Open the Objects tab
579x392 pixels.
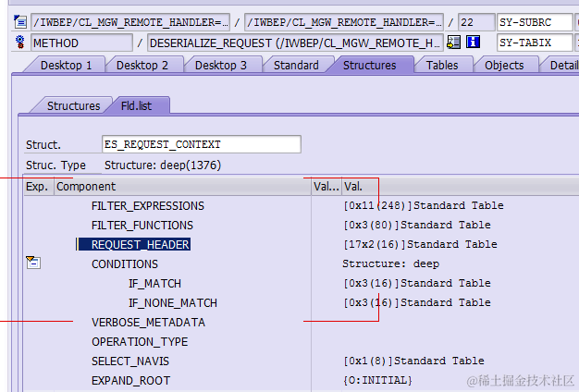pyautogui.click(x=504, y=66)
